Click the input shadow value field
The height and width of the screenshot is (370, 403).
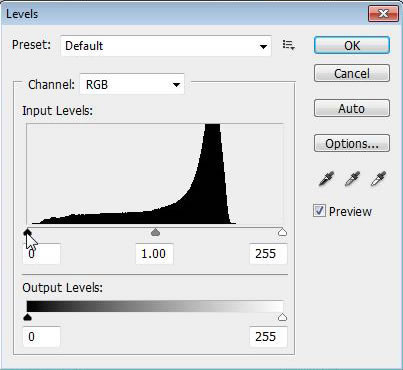42,254
